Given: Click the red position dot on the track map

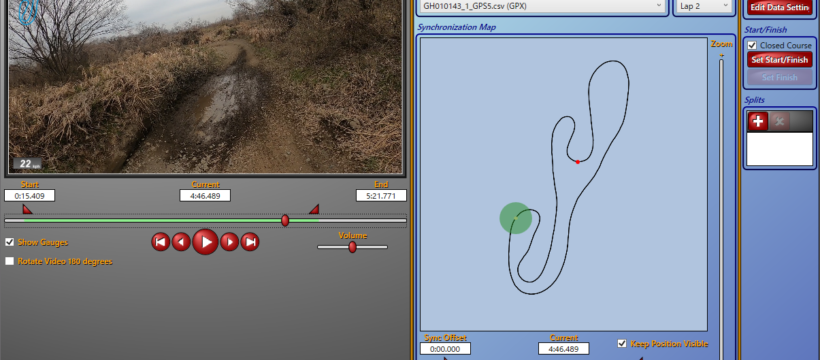Looking at the screenshot, I should click(577, 162).
